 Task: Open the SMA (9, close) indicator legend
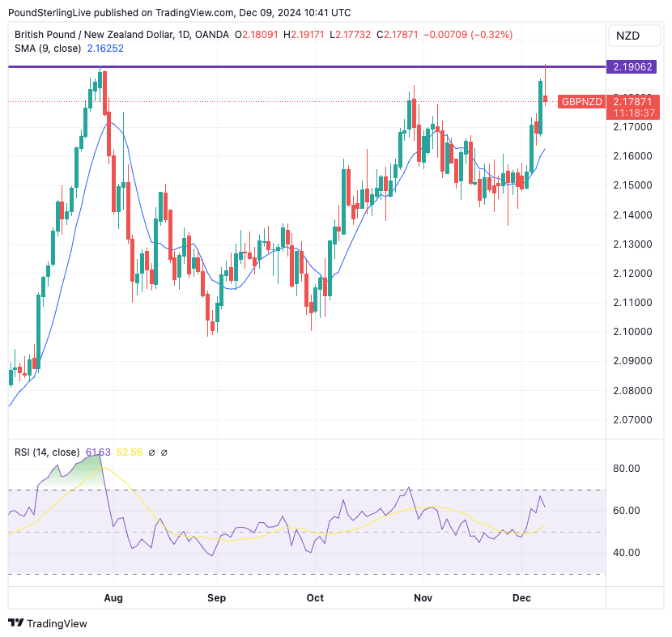point(48,48)
